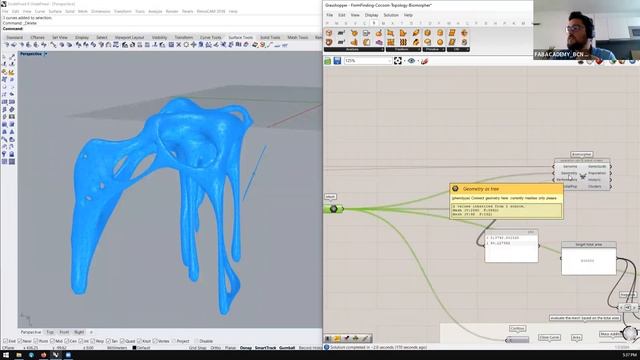
Task: Open Rhino Analyze menu
Action: coord(155,11)
